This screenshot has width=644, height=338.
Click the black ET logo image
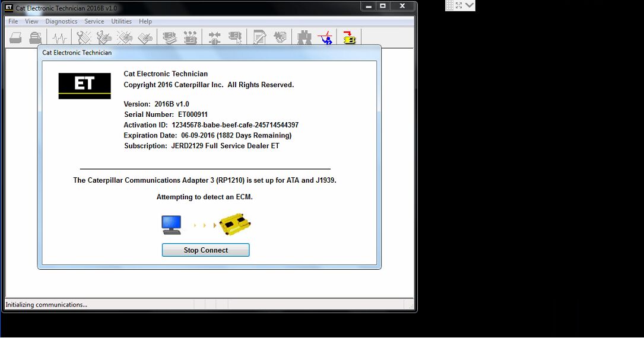85,86
